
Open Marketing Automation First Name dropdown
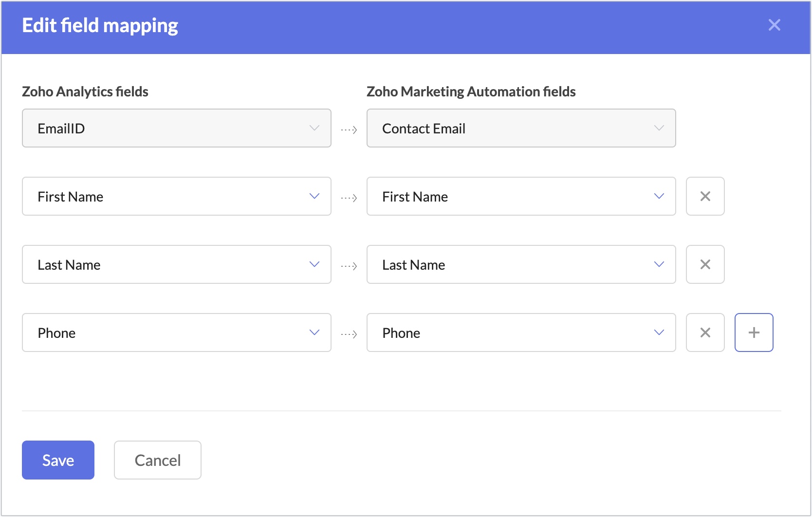521,196
